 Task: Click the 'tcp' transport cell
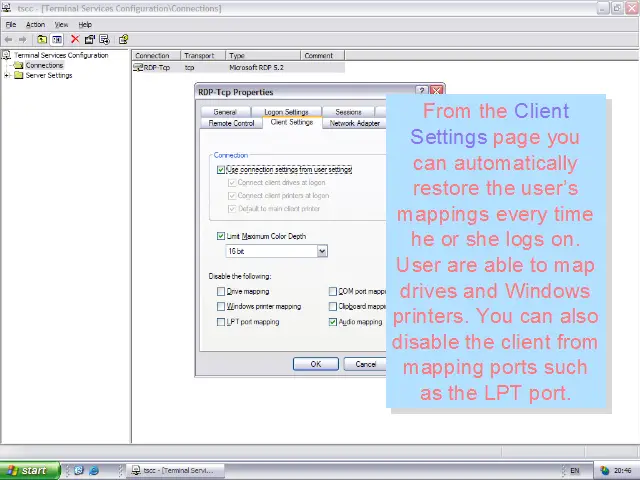click(x=189, y=67)
